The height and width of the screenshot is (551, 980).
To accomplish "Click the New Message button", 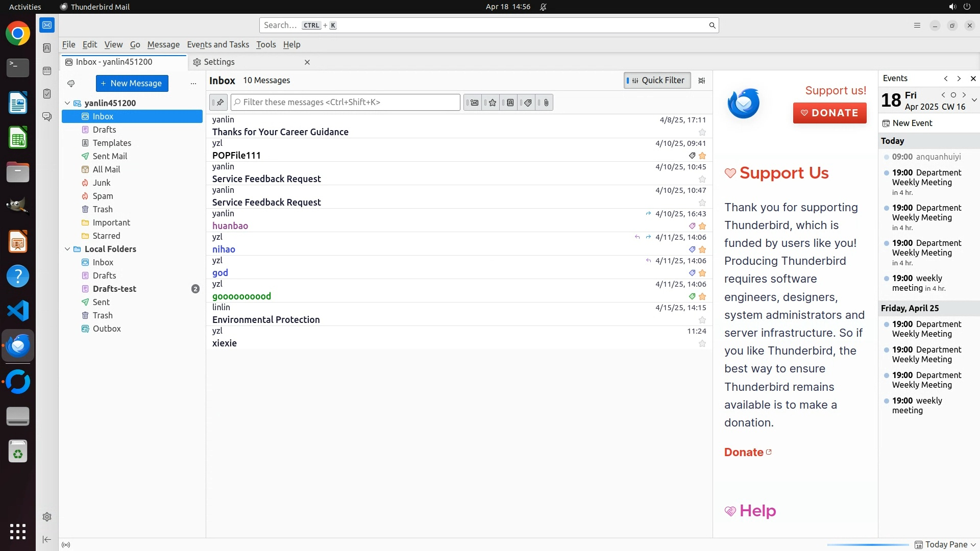I will [x=132, y=83].
